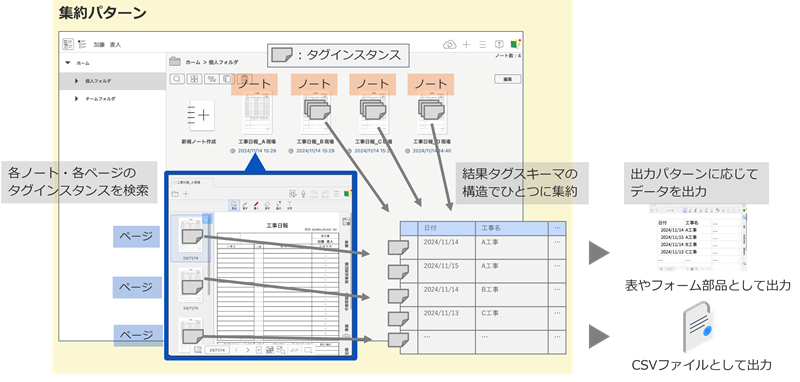Open the hamburger menu in the main window header
This screenshot has height=382, width=800.
[483, 45]
